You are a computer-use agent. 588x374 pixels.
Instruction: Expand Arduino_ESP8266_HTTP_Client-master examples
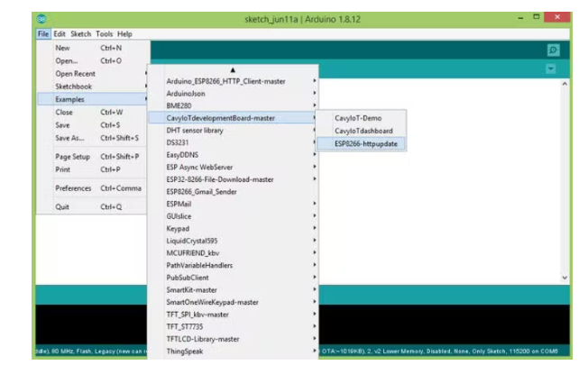tap(234, 81)
